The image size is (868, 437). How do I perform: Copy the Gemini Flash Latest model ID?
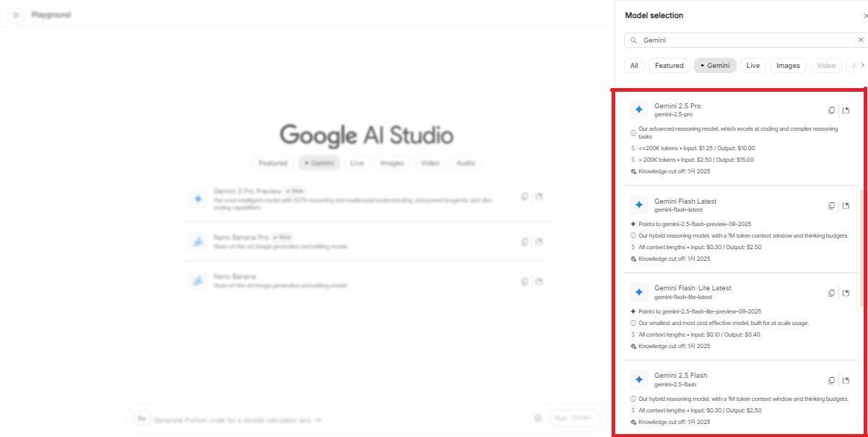coord(831,206)
